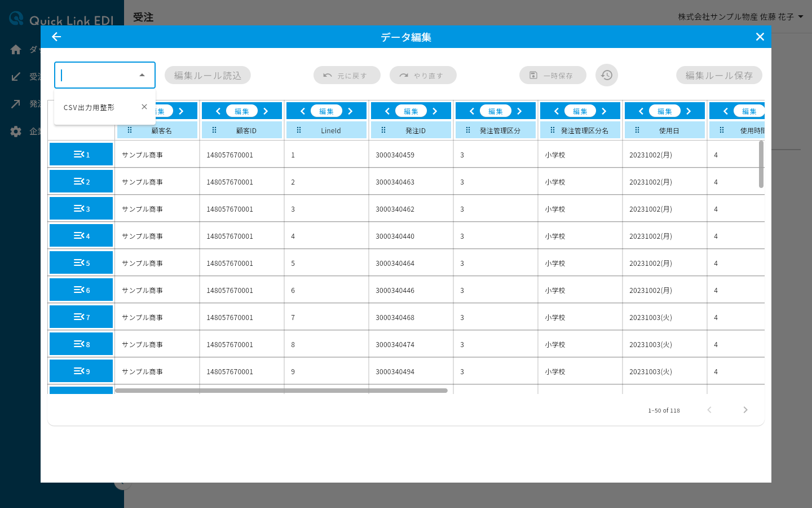Open the 株式会社サンプル物産 user menu
Viewport: 812px width, 508px height.
pos(740,17)
